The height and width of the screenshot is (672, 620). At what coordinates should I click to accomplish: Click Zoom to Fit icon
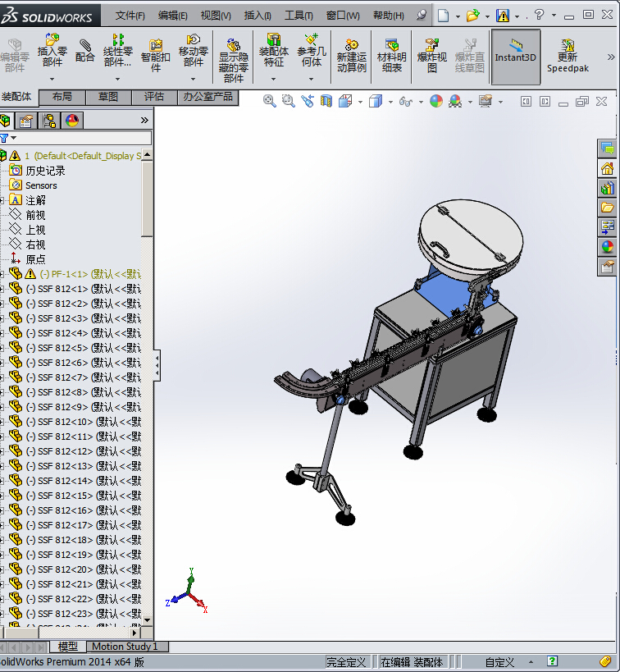point(269,101)
